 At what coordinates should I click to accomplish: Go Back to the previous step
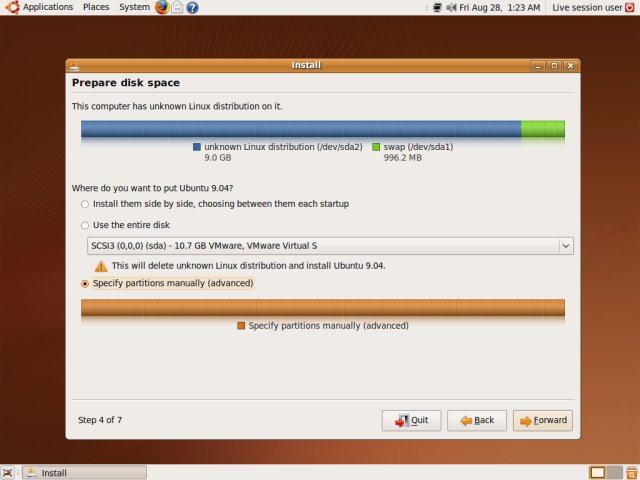pos(477,420)
